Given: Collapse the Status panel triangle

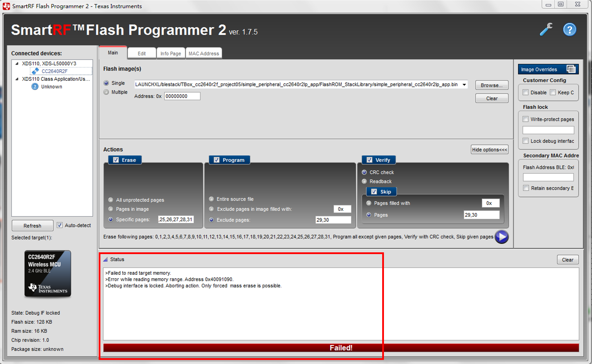Looking at the screenshot, I should coord(105,259).
